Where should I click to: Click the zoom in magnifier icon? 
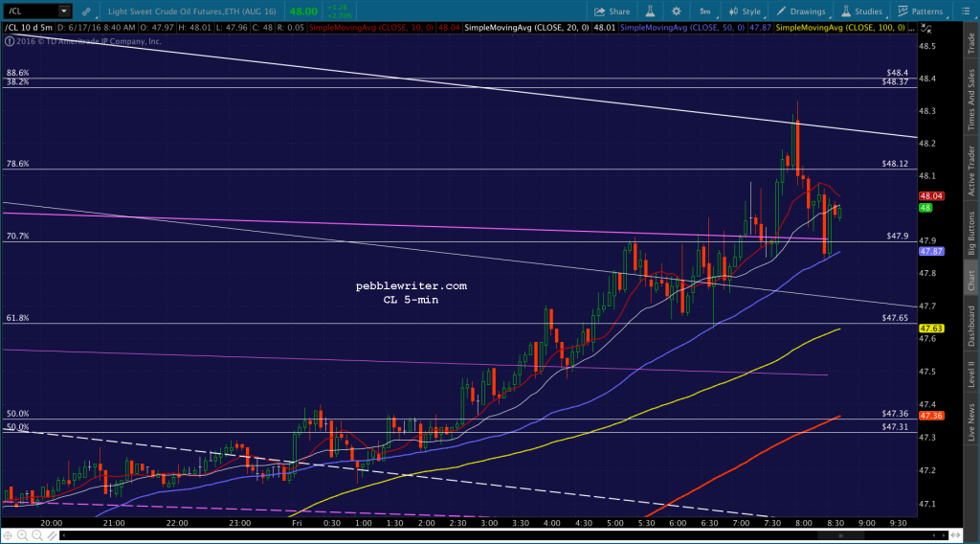[23, 535]
